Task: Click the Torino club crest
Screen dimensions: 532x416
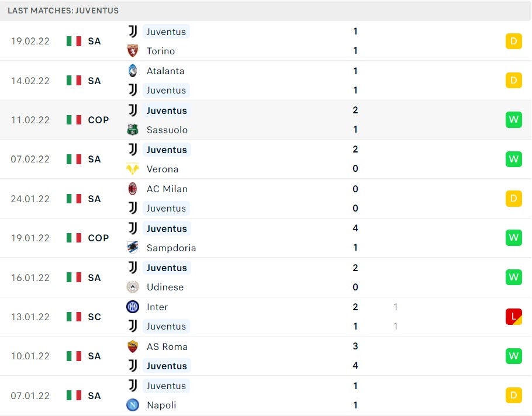Action: [132, 51]
